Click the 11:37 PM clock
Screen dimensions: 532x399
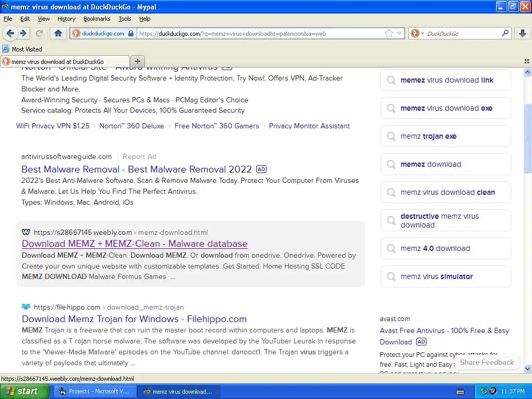click(513, 391)
